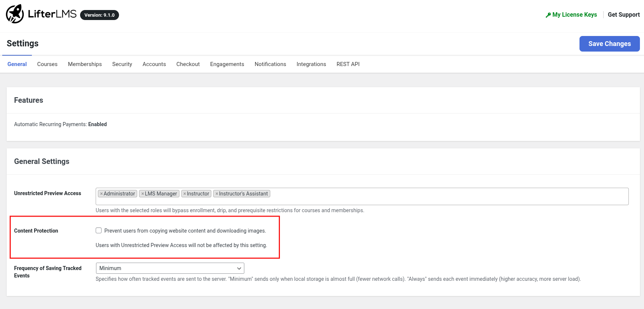The image size is (644, 309).
Task: Remove the Instructor role tag
Action: coord(185,194)
